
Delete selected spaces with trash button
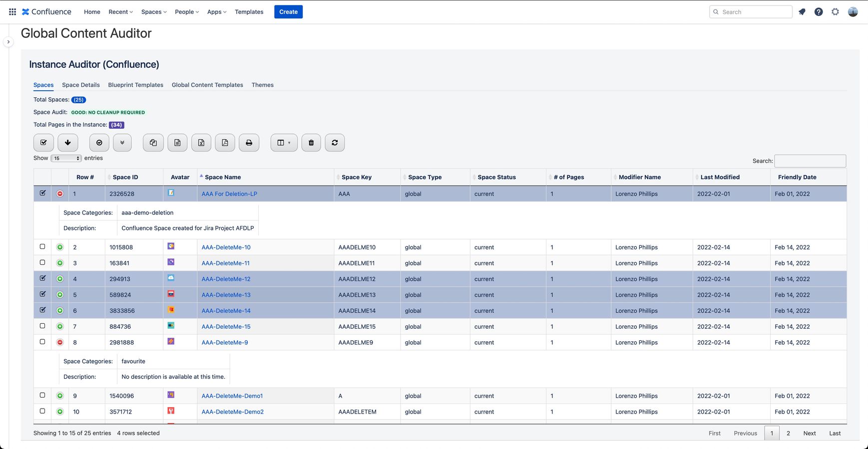[x=311, y=143]
